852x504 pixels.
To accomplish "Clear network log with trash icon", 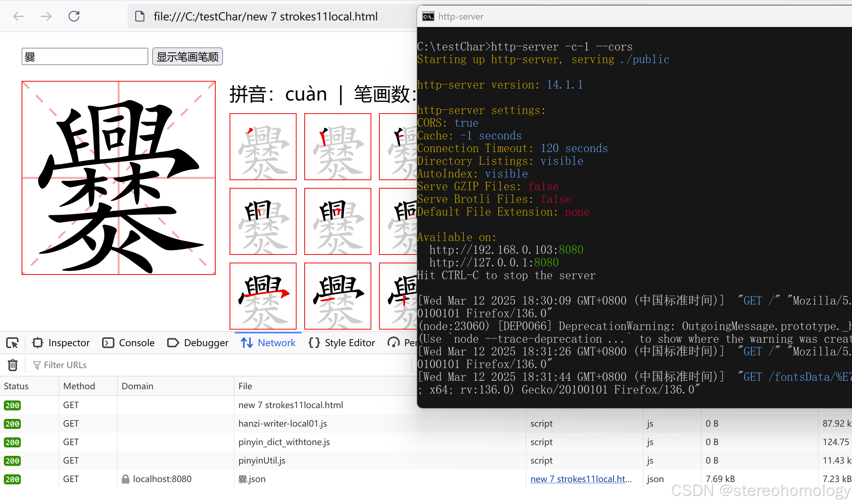I will point(13,365).
